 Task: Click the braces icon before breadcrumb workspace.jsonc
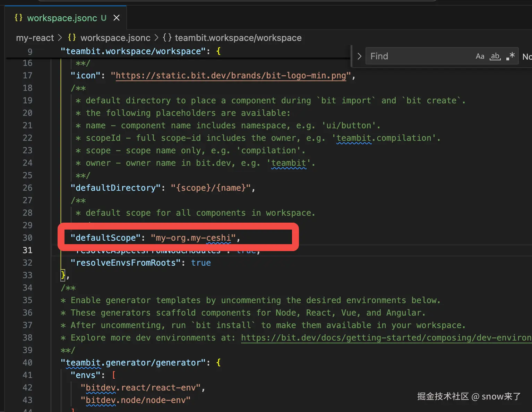pos(72,37)
